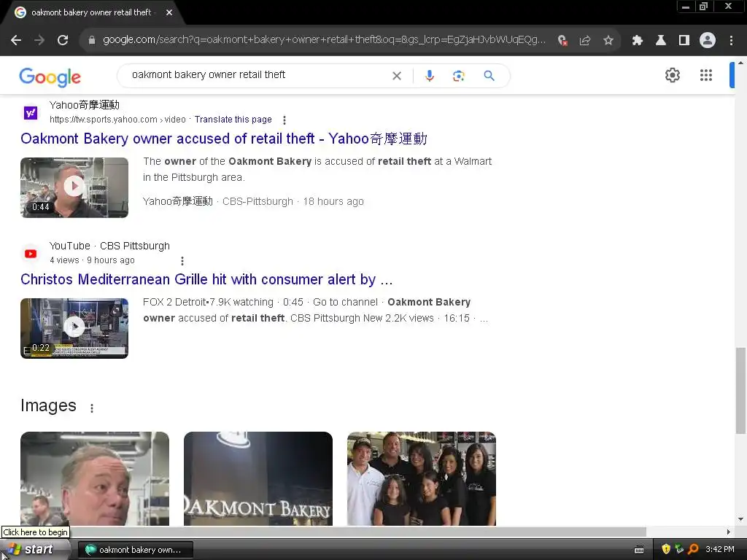Click the horizontal scrollbar's right arrow
The width and height of the screenshot is (747, 560).
pyautogui.click(x=729, y=532)
